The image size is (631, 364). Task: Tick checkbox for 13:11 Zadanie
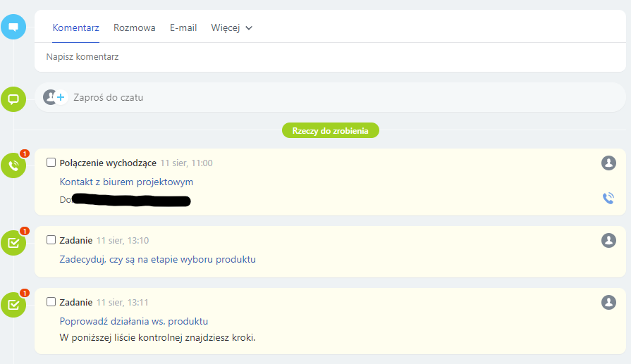pos(51,302)
